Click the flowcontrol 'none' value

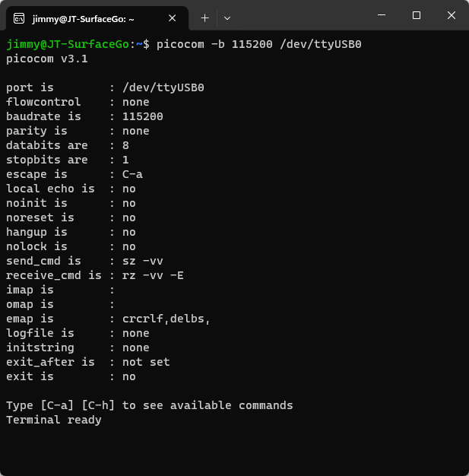point(136,102)
